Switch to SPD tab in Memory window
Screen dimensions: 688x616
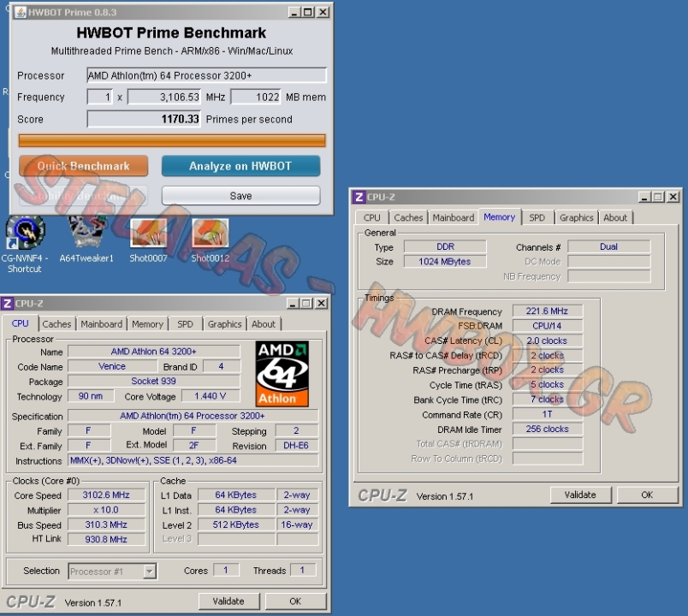537,217
